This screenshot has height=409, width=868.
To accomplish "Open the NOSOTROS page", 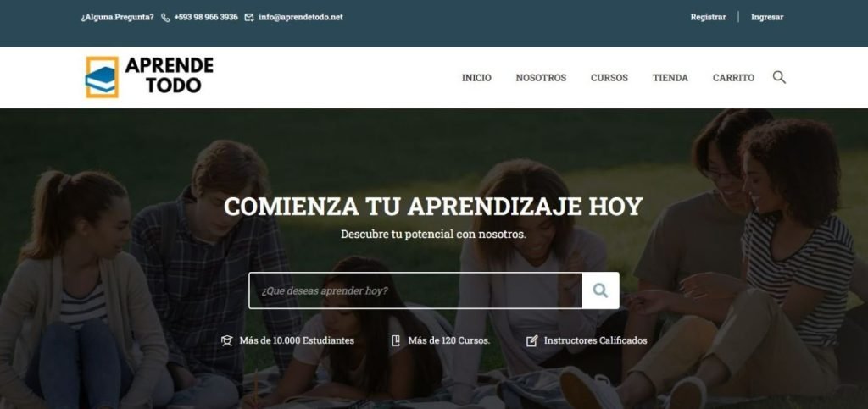I will pos(541,78).
